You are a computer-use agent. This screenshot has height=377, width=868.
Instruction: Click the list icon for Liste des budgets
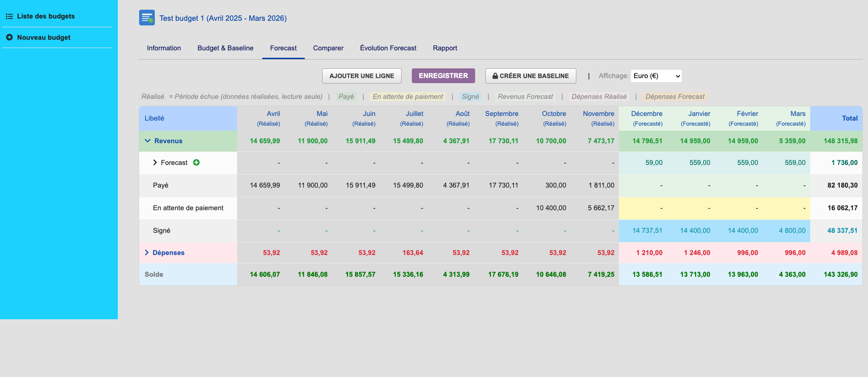click(9, 16)
